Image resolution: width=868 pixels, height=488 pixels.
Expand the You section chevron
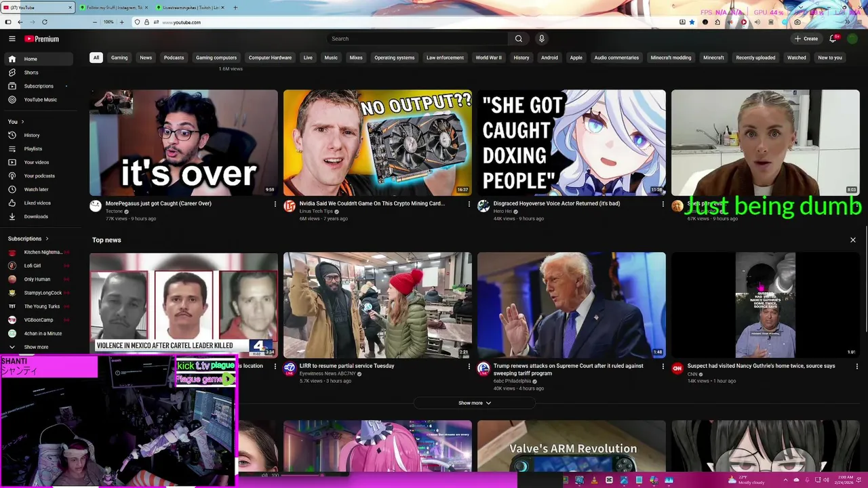pyautogui.click(x=22, y=122)
